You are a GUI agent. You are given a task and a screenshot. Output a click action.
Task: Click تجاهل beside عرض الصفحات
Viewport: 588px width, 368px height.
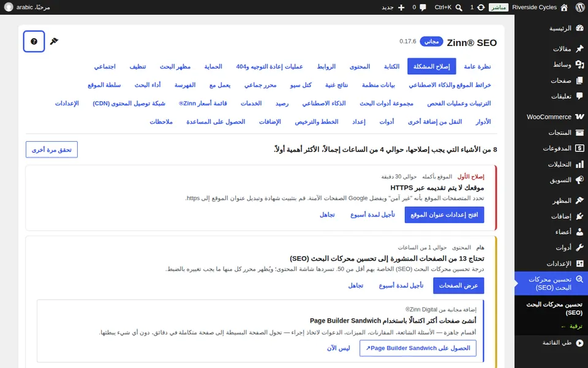pyautogui.click(x=355, y=286)
